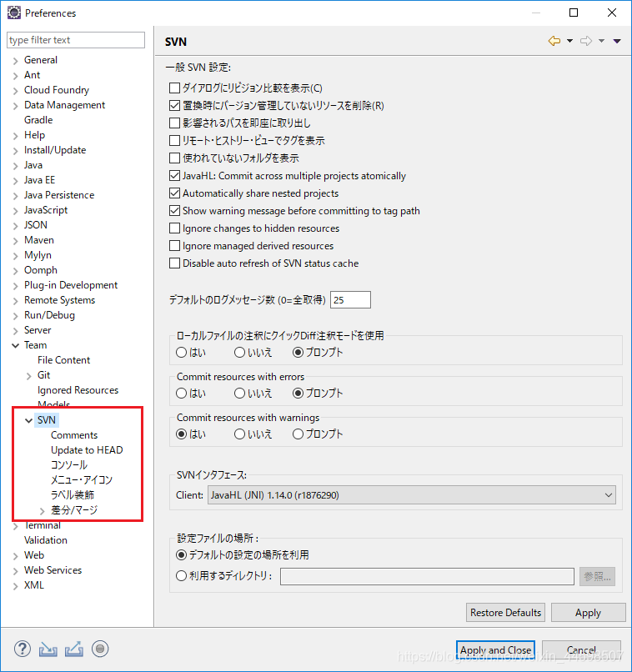Open the back history dropdown arrow

pos(569,41)
